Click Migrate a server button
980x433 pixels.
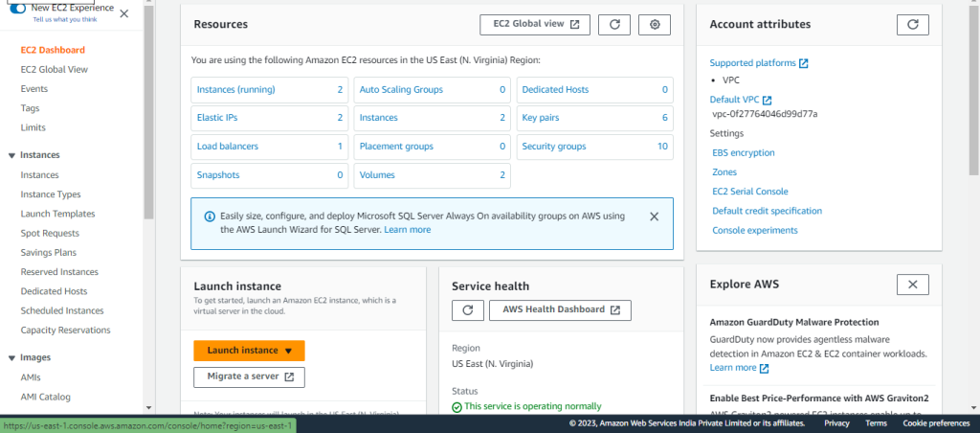click(x=250, y=377)
